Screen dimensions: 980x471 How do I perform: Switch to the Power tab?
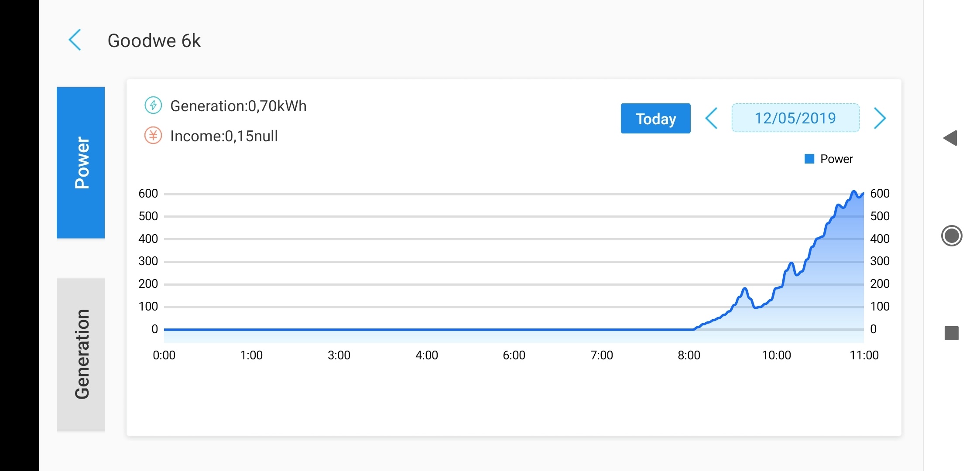(x=81, y=163)
